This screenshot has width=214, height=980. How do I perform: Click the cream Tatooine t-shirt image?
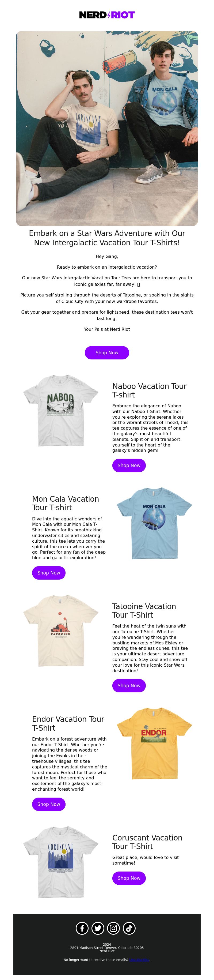point(61,630)
